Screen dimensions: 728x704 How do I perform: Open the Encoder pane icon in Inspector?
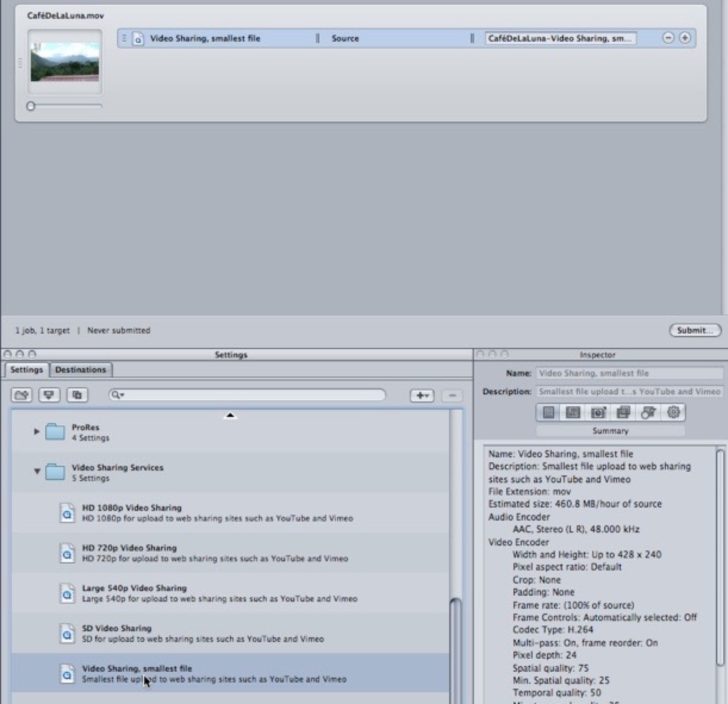pyautogui.click(x=573, y=412)
